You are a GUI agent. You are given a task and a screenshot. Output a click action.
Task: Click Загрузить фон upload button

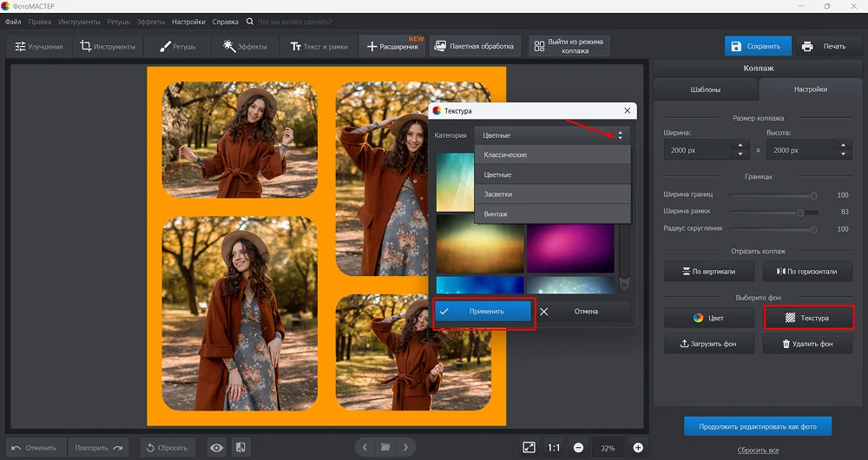point(708,344)
